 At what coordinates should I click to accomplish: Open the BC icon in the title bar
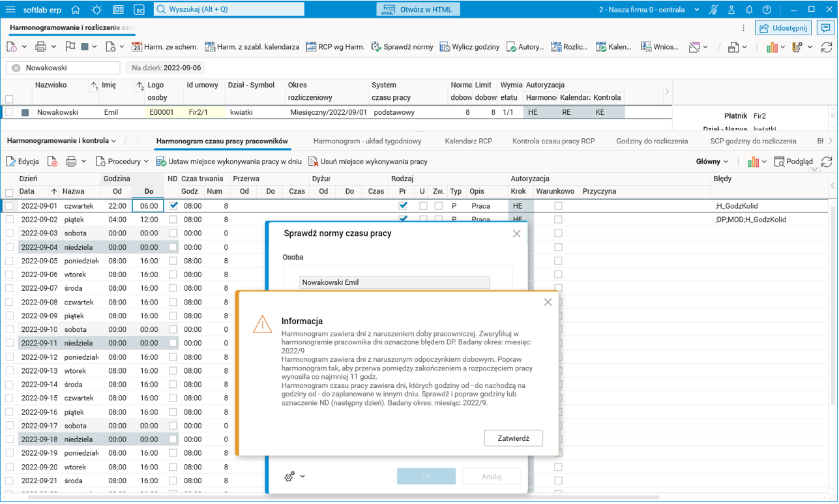coord(139,10)
